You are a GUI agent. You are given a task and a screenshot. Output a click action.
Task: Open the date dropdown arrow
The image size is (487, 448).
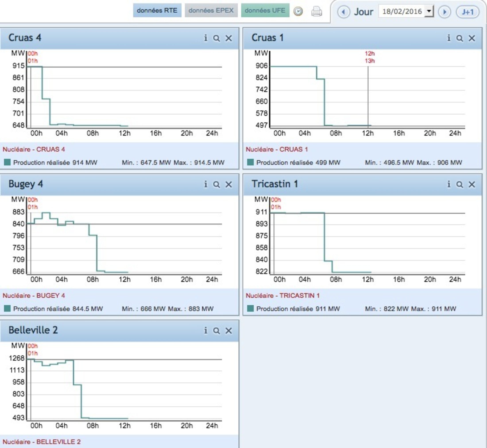click(x=429, y=11)
